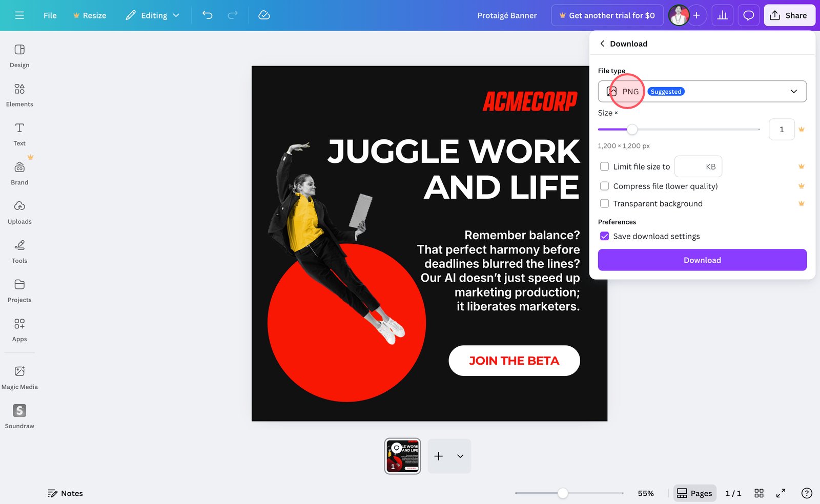Click the crown beside Limit file size
This screenshot has height=504, width=820.
pos(802,166)
